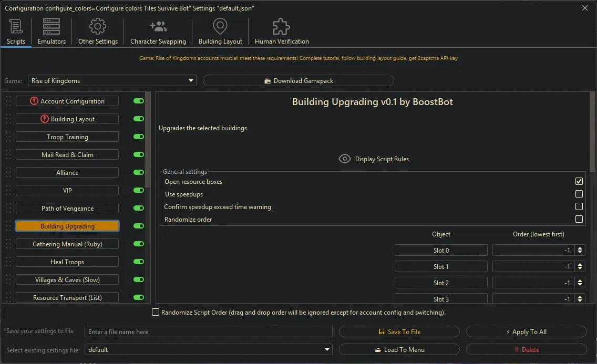Enable the Use speedups checkbox
The image size is (597, 364).
tap(579, 194)
